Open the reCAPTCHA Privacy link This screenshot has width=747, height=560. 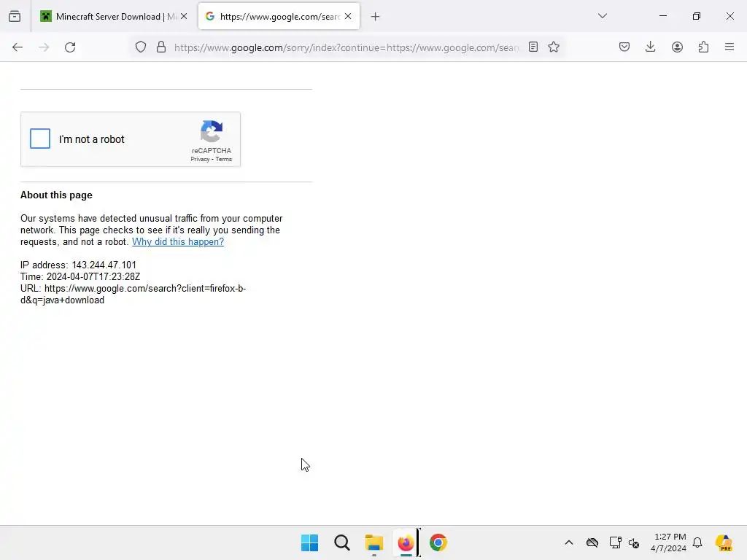(200, 160)
